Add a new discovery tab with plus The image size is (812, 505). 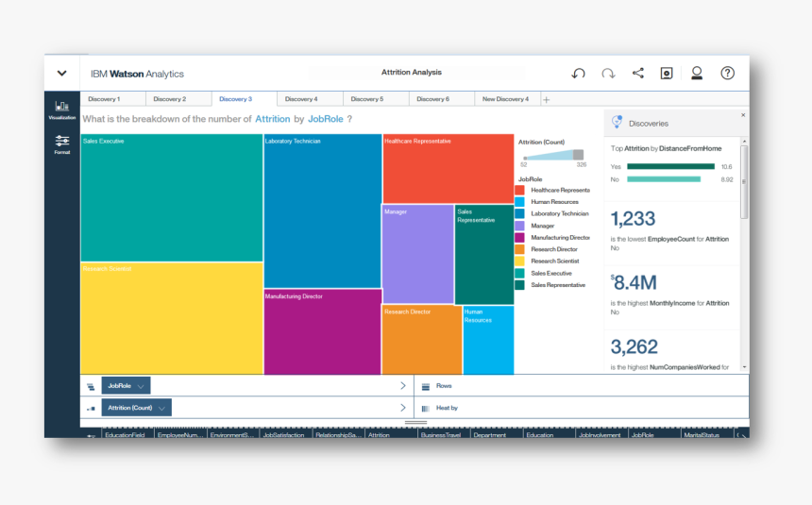point(546,99)
